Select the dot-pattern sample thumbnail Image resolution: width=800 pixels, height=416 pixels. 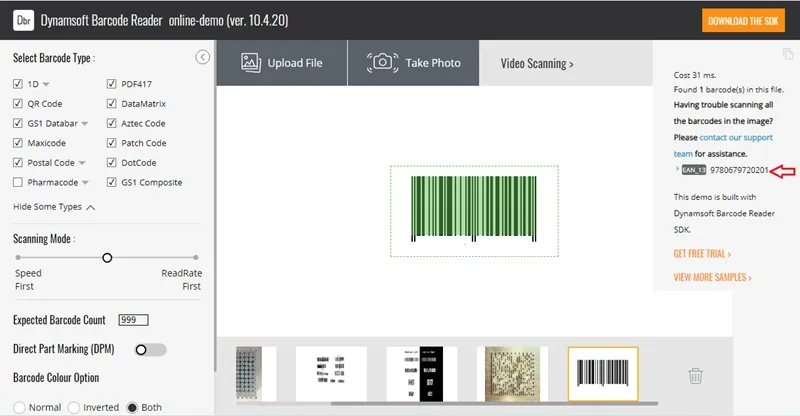pyautogui.click(x=256, y=374)
